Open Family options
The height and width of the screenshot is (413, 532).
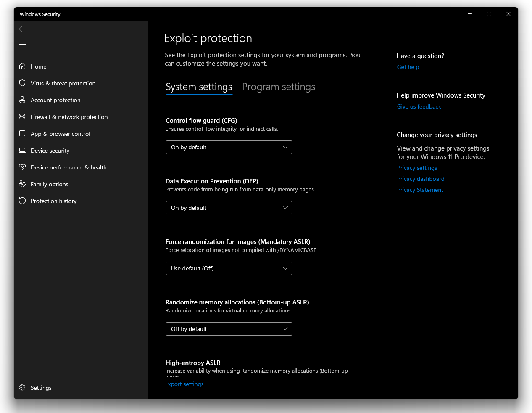pos(49,184)
